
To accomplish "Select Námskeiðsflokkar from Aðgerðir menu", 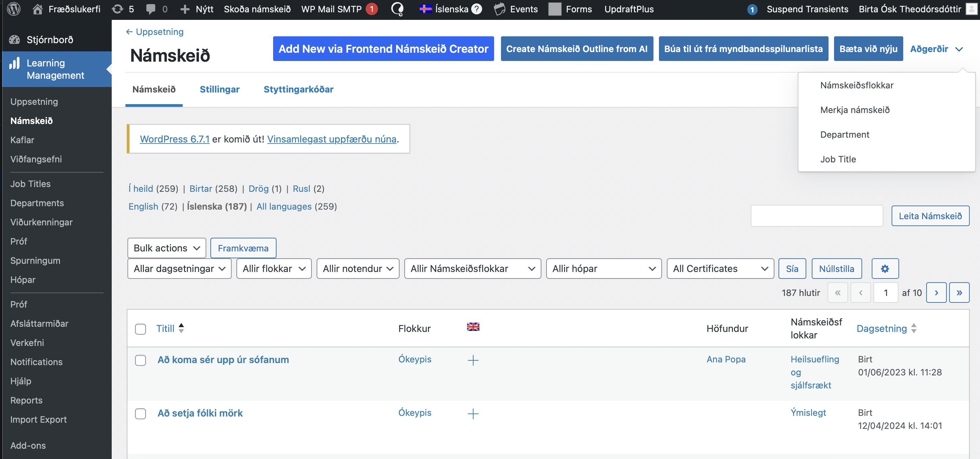I will tap(857, 85).
